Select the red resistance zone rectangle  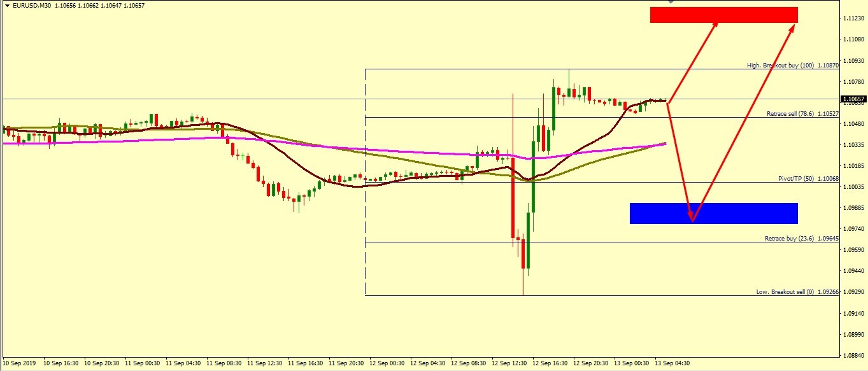(x=723, y=15)
